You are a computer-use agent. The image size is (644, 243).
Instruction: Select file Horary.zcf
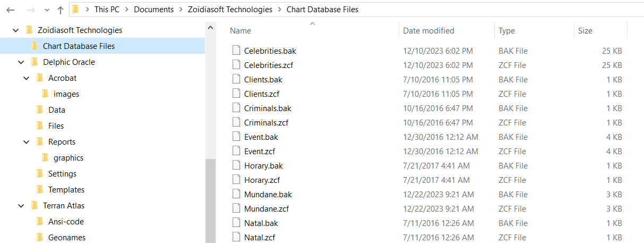262,180
